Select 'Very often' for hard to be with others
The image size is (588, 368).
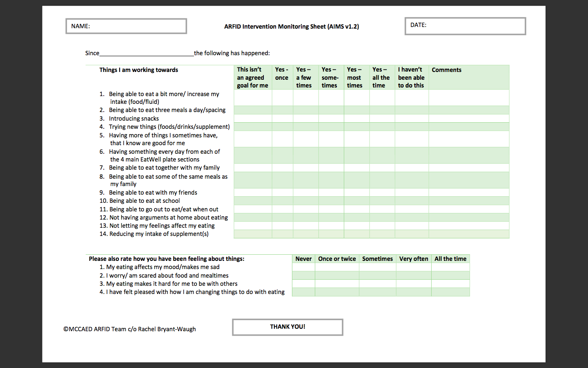click(x=413, y=284)
